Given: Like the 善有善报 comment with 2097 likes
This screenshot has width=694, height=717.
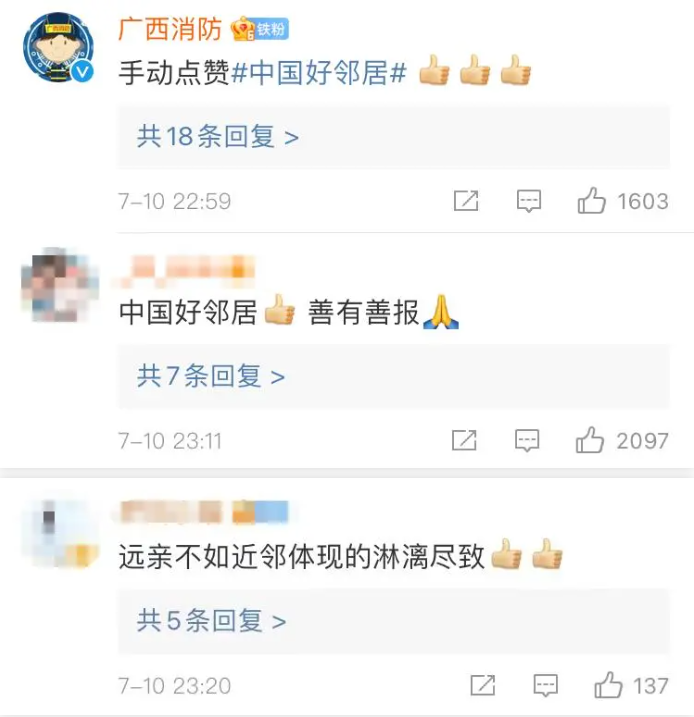Looking at the screenshot, I should pyautogui.click(x=590, y=440).
